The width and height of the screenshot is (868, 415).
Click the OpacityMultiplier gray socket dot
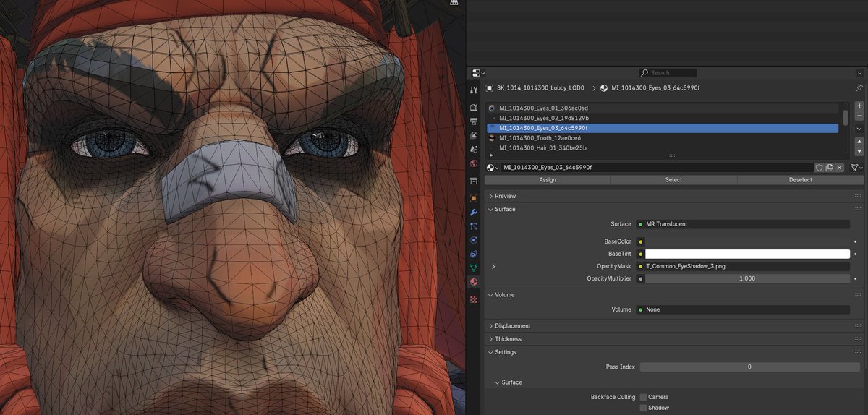[641, 278]
